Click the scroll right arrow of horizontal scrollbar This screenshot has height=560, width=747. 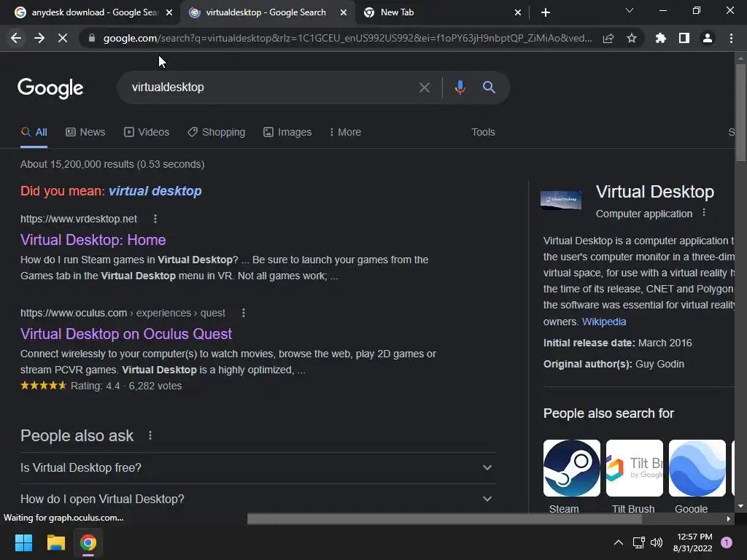click(729, 519)
